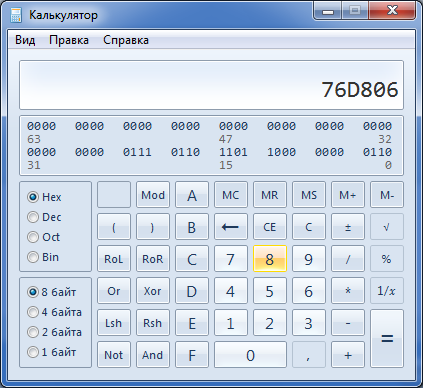Minimize the Калькулятор window
Screen dimensions: 423x388
click(328, 11)
